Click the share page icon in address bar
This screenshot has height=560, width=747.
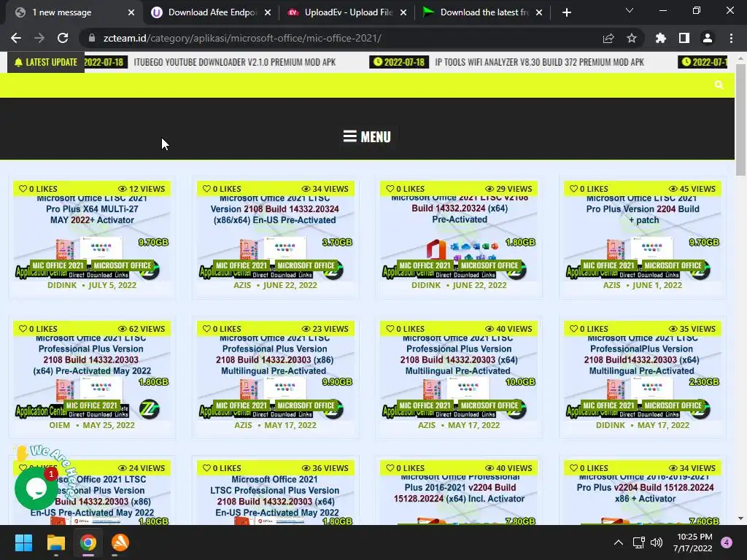click(x=608, y=38)
